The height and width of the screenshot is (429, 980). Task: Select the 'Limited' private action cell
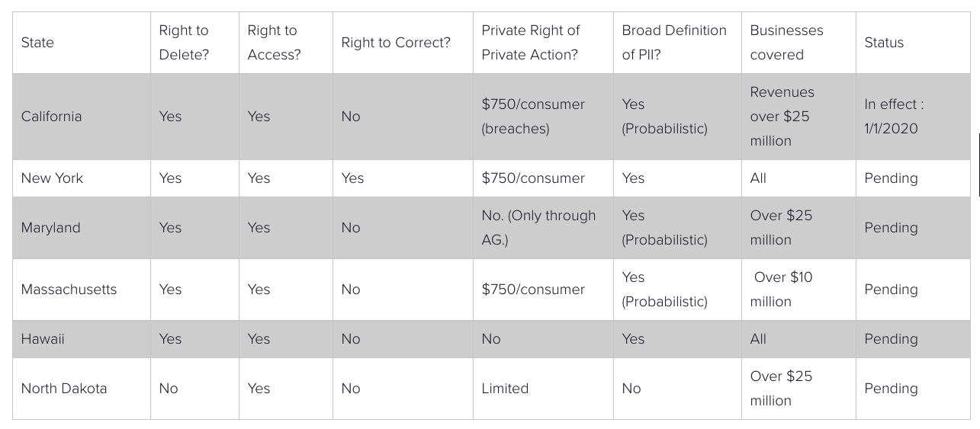[x=543, y=389]
